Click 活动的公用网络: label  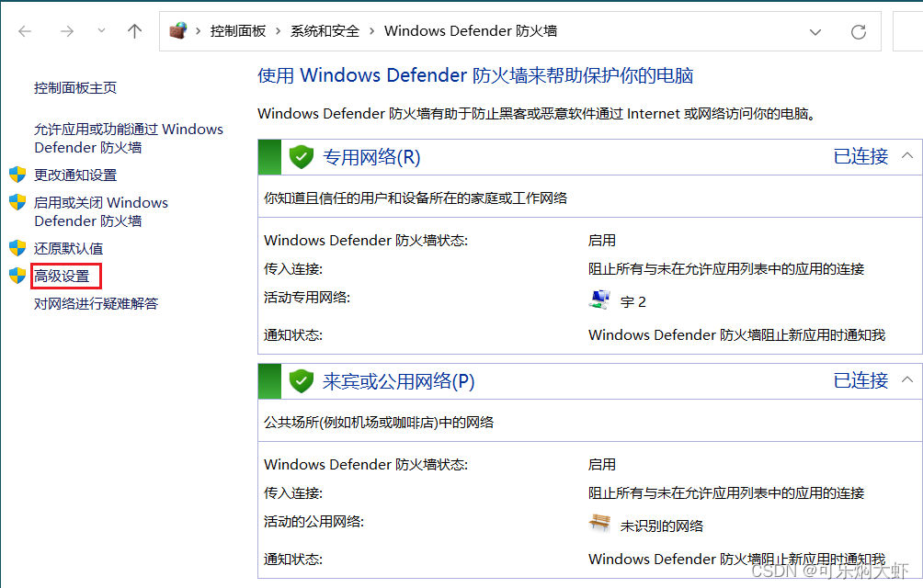(x=313, y=522)
